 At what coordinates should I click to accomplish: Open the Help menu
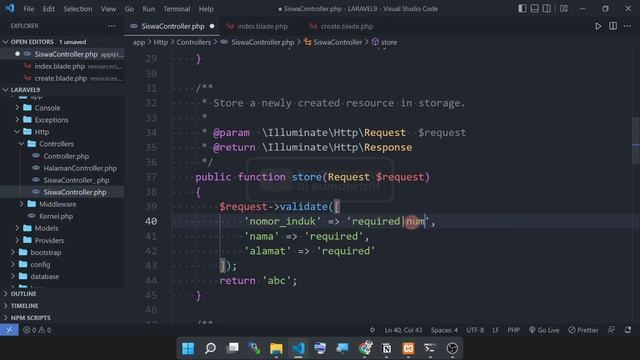[x=206, y=9]
